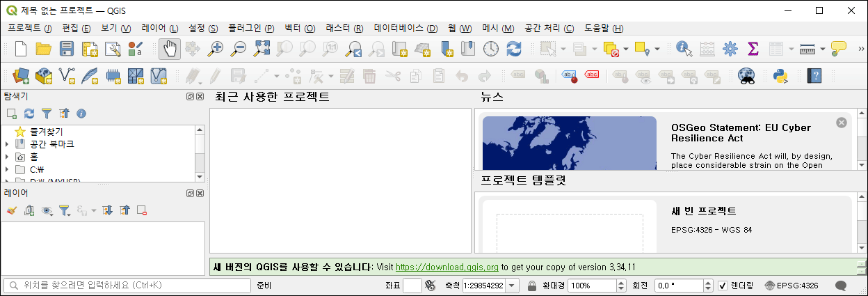The width and height of the screenshot is (868, 296).
Task: Expand the C:₩ drive tree node
Action: tap(7, 169)
